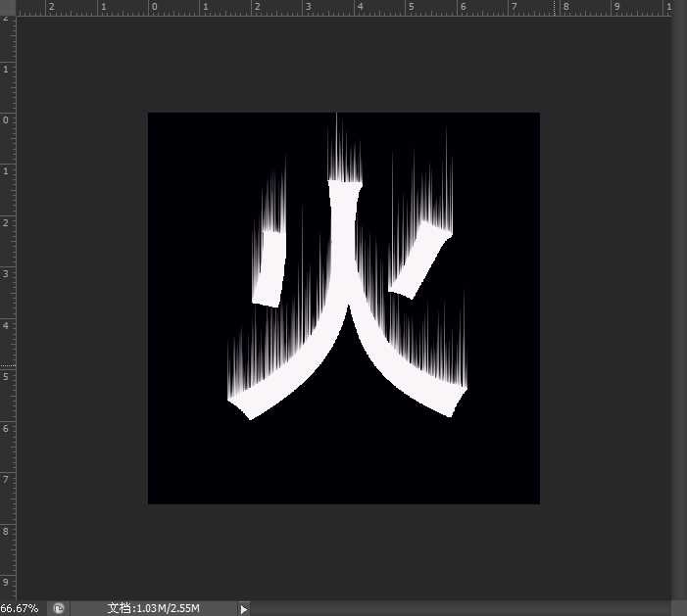Click the status bar icon beside zoom percentage
Viewport: 687px width, 616px height.
[x=59, y=608]
